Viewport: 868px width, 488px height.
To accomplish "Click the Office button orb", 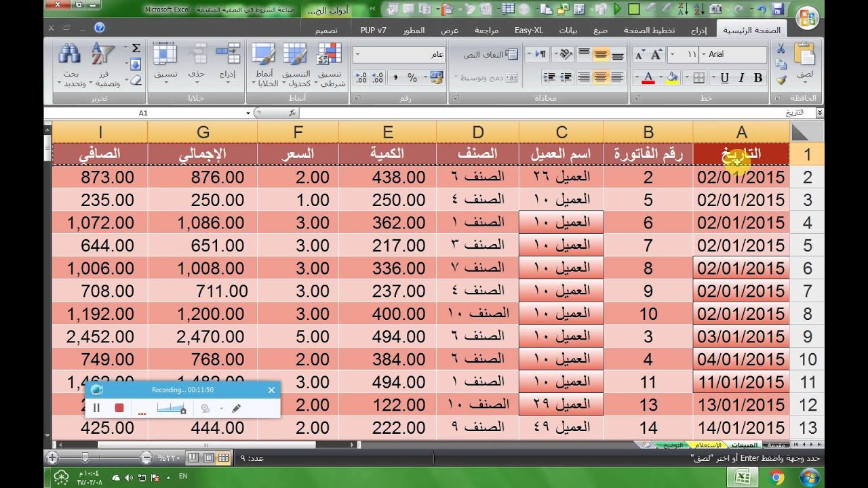I will (x=807, y=18).
